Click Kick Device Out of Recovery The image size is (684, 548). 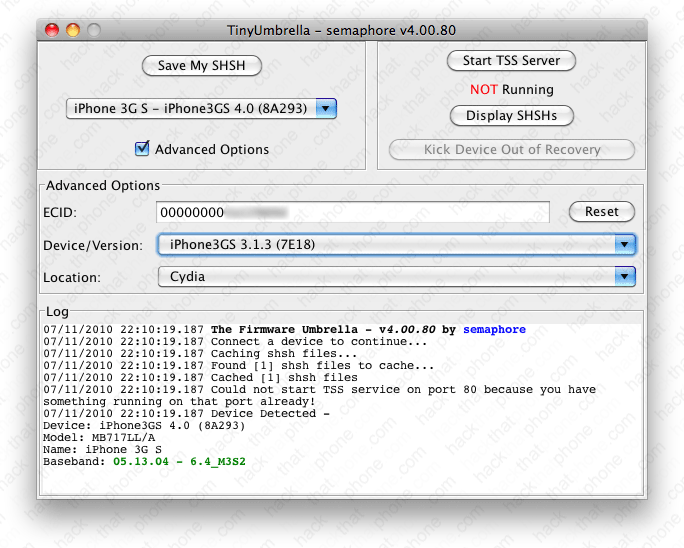click(511, 150)
